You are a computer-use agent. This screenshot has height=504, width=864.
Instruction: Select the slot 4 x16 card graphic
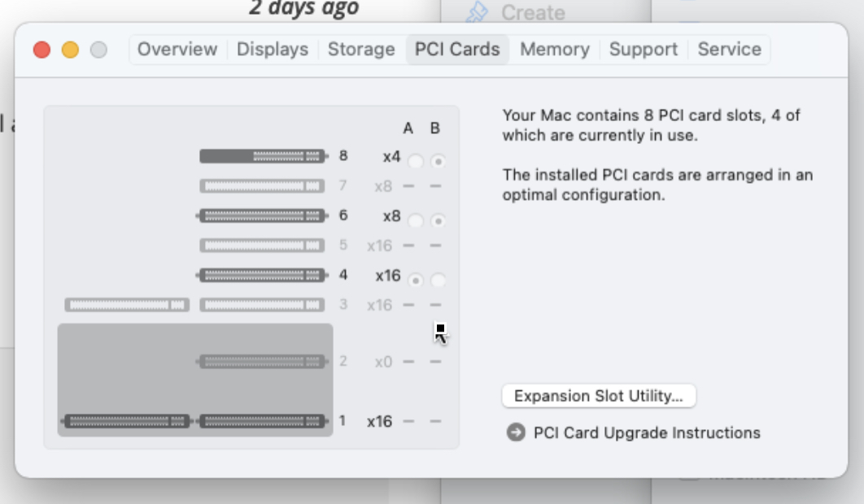[262, 275]
